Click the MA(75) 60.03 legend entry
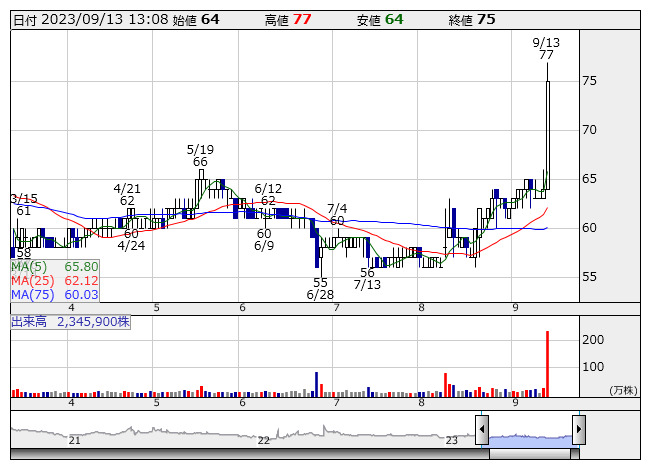 click(x=55, y=295)
